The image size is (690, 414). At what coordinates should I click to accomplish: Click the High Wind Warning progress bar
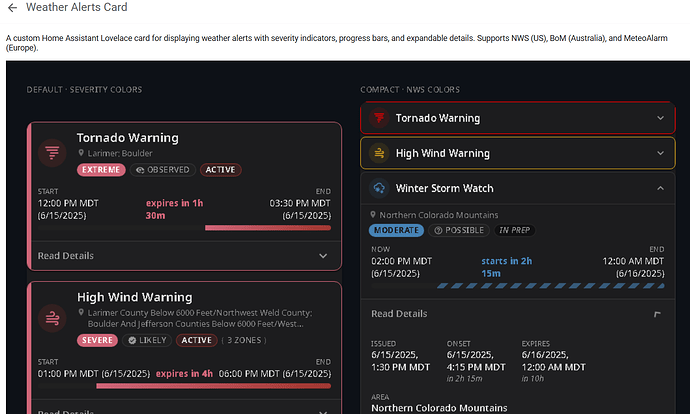pos(184,386)
